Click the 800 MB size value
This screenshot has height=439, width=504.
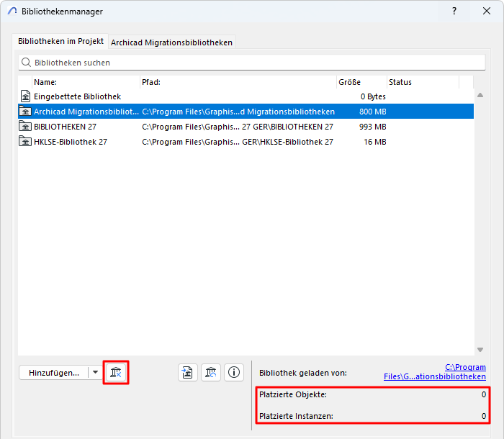372,112
